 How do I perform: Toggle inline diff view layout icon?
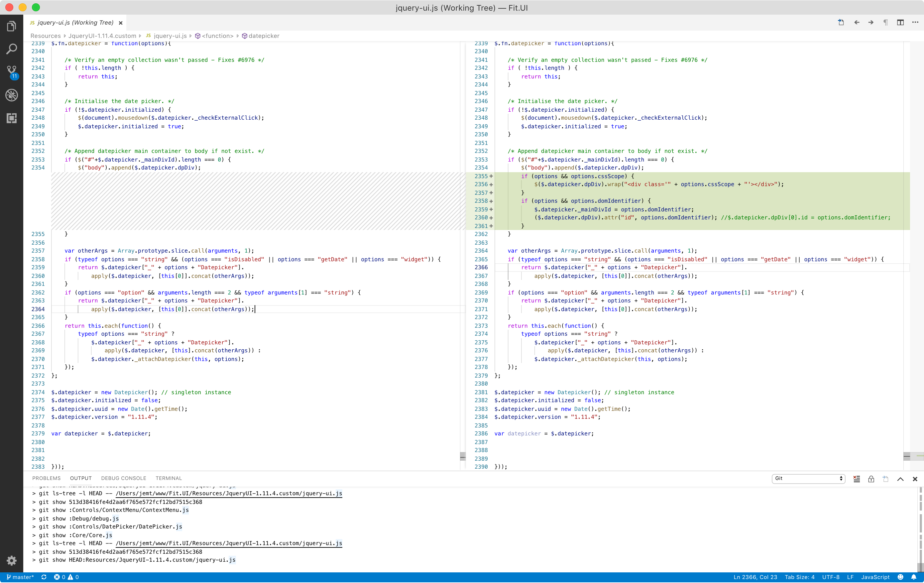coord(900,23)
